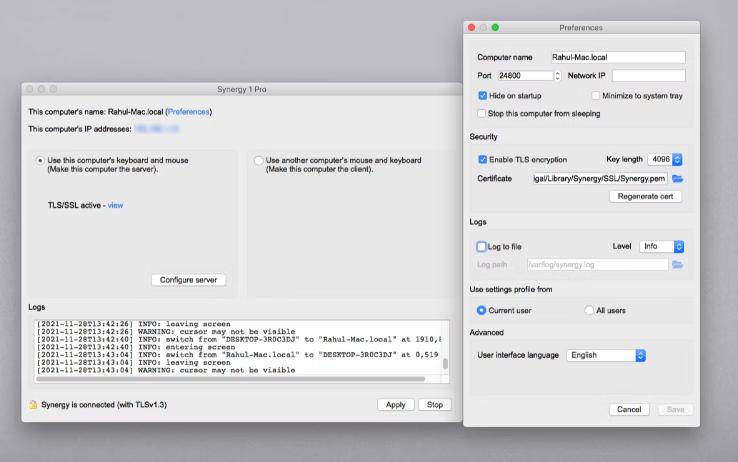Select Use this computer's keyboard and mouse

click(x=40, y=160)
